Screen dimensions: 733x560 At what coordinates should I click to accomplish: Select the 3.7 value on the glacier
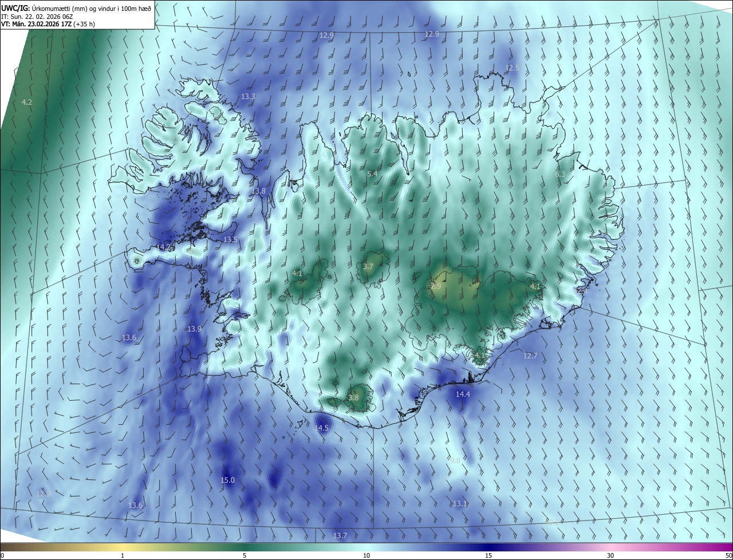point(368,267)
